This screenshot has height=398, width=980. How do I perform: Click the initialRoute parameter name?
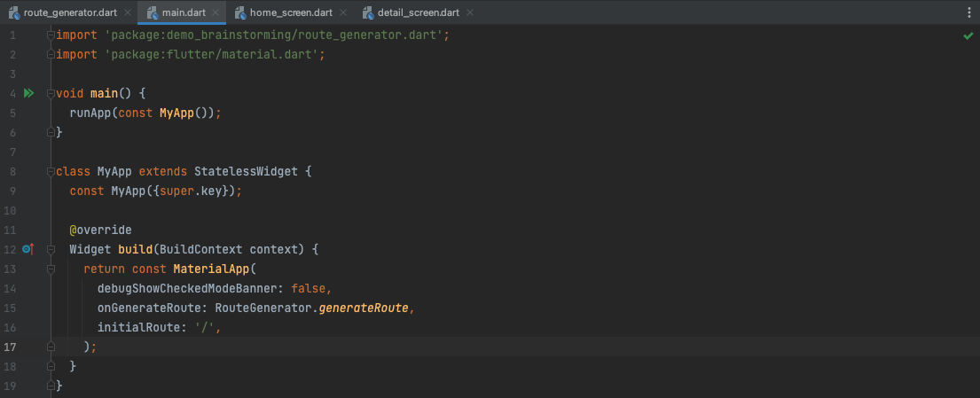[x=138, y=327]
